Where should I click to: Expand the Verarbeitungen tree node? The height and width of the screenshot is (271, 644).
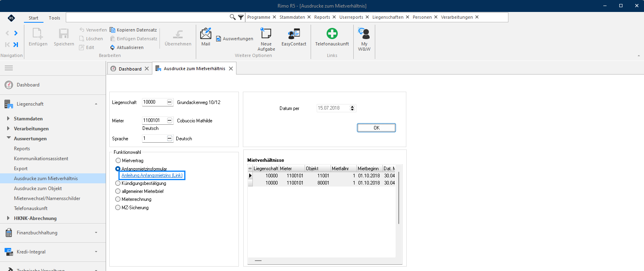point(8,128)
